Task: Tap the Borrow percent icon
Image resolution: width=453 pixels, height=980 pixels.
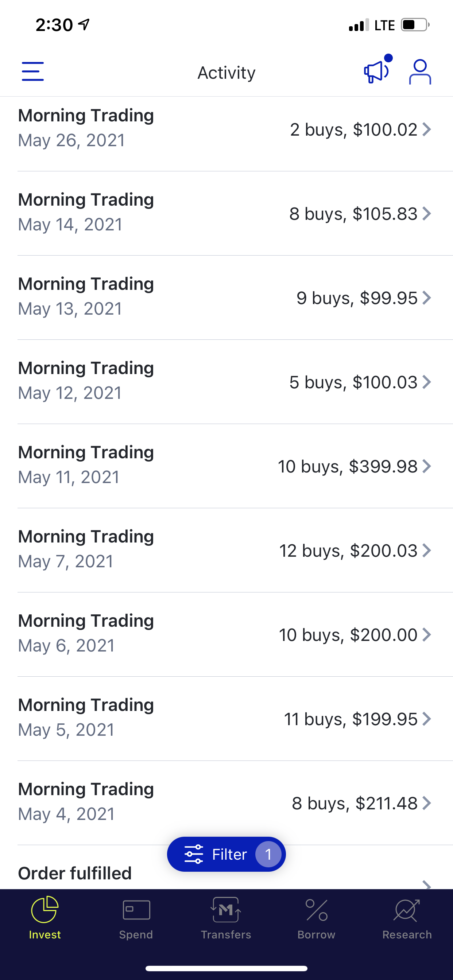Action: [x=316, y=910]
